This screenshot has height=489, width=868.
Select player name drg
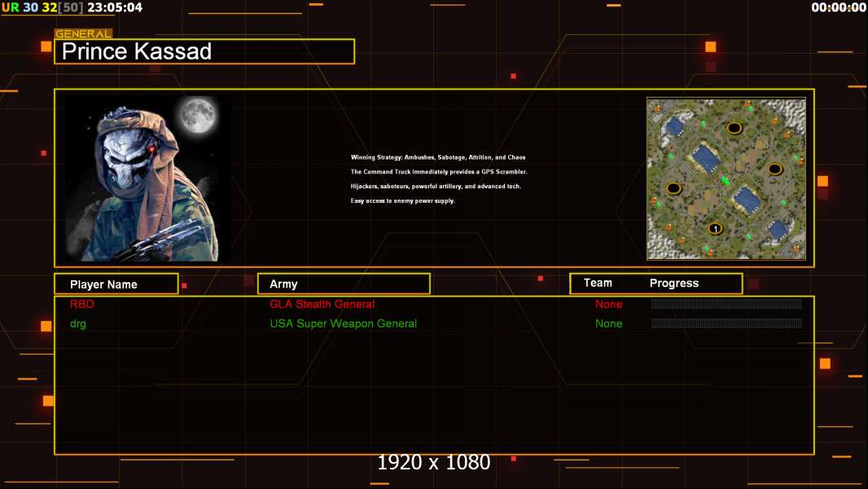pyautogui.click(x=78, y=324)
